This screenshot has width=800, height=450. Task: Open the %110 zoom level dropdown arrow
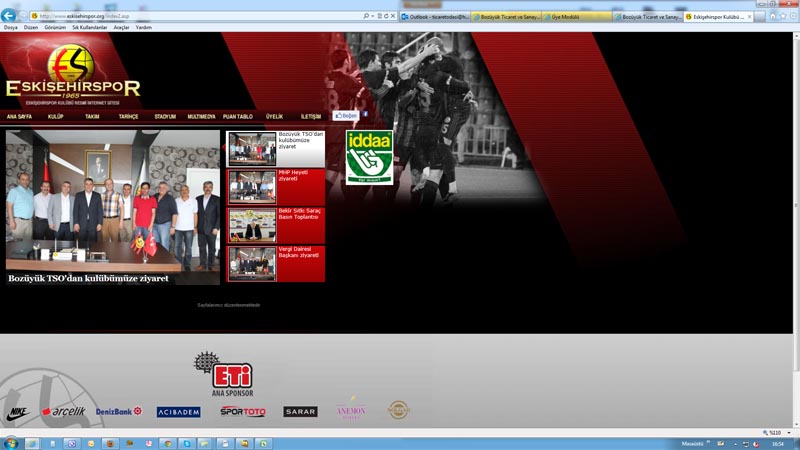[789, 433]
